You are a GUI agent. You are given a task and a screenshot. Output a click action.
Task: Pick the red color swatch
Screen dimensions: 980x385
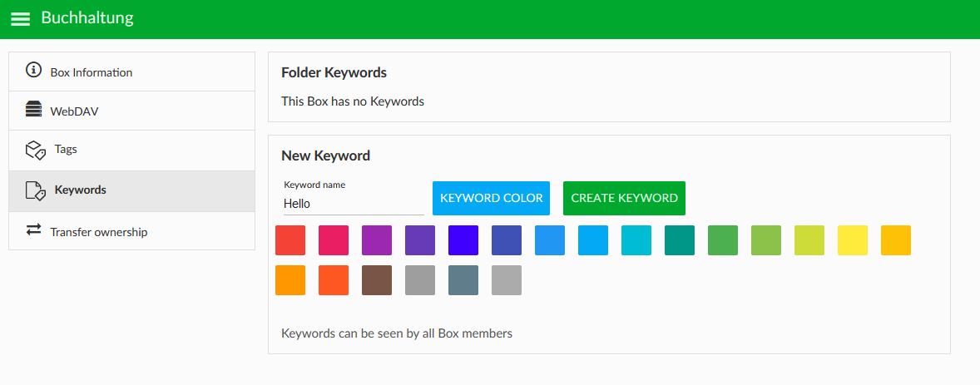point(290,240)
